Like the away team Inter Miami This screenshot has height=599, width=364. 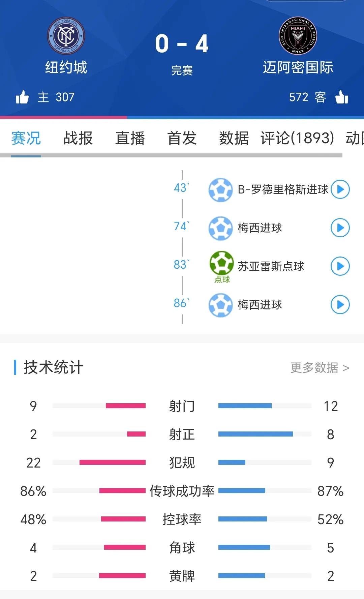point(342,97)
